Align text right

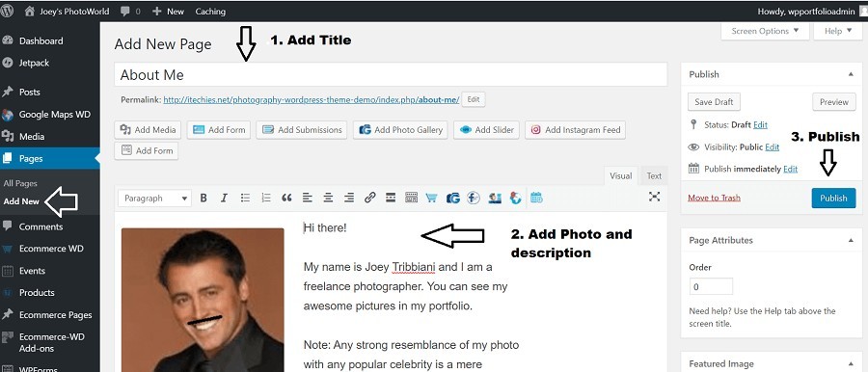(x=349, y=198)
